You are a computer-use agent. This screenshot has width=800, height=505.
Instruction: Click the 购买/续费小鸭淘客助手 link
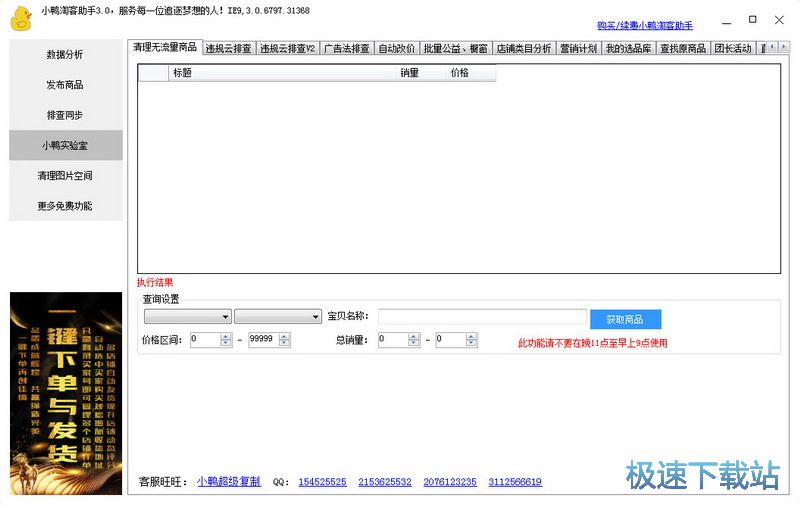point(644,25)
